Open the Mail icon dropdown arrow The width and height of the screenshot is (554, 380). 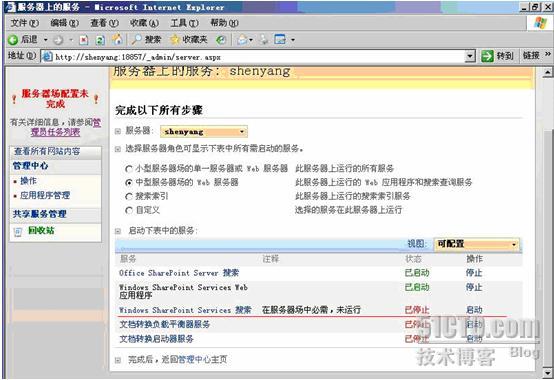tap(251, 40)
